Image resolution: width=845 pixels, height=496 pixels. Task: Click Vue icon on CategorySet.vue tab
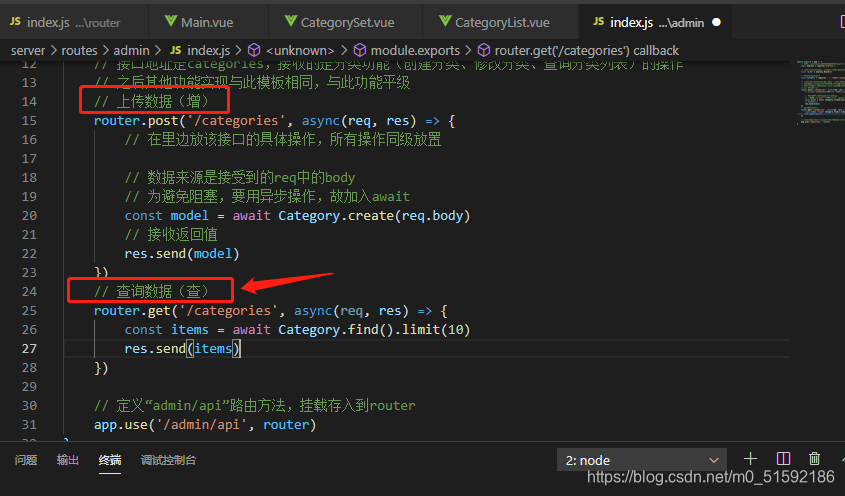(x=291, y=21)
